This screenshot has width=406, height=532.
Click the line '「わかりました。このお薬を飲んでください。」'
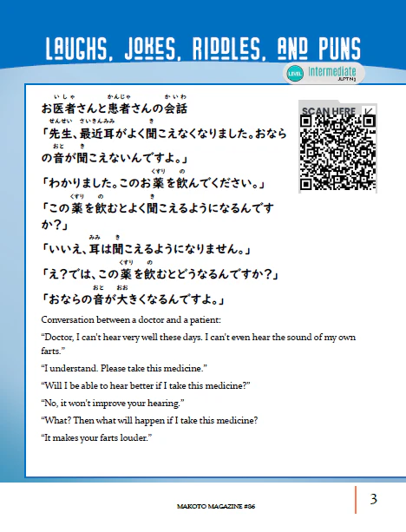pyautogui.click(x=153, y=183)
